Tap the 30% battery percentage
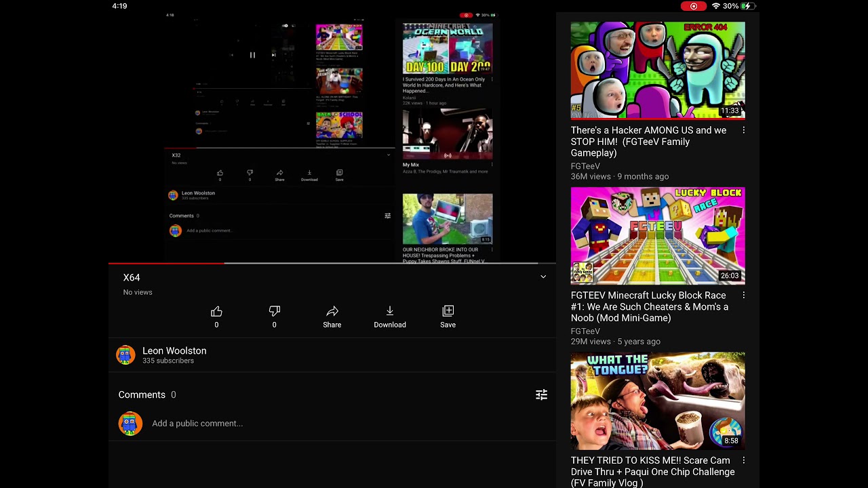 [731, 6]
